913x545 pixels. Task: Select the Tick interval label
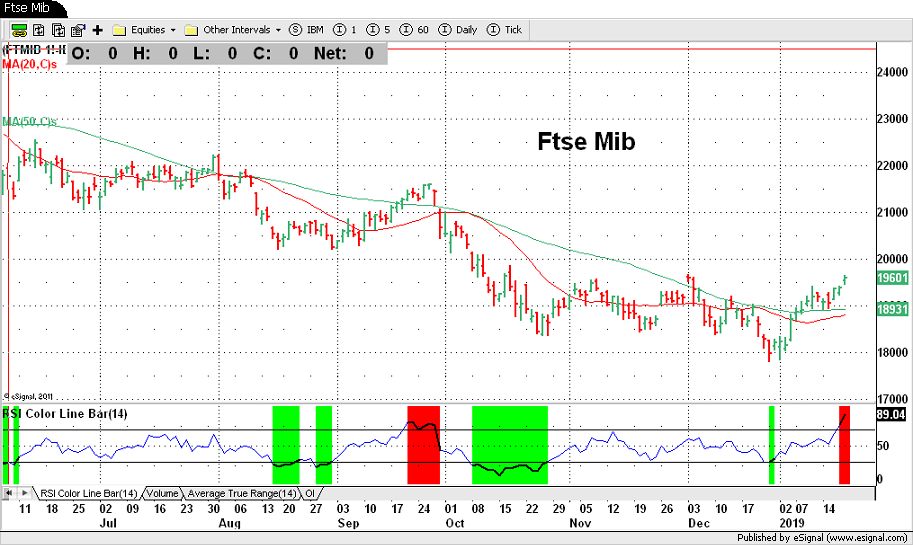click(513, 30)
